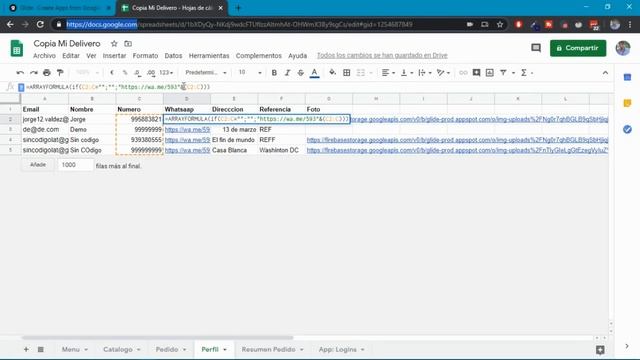Open the all sheets list icon
640x360 pixels.
click(40, 349)
